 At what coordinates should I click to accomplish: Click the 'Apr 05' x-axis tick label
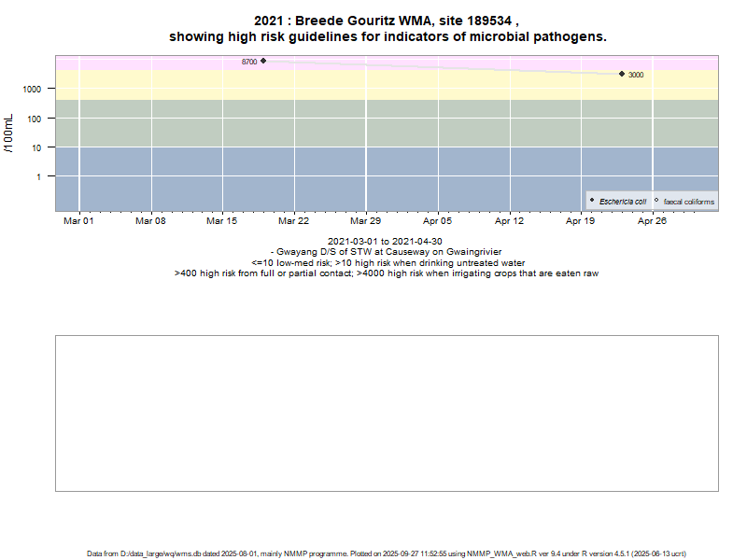point(437,221)
